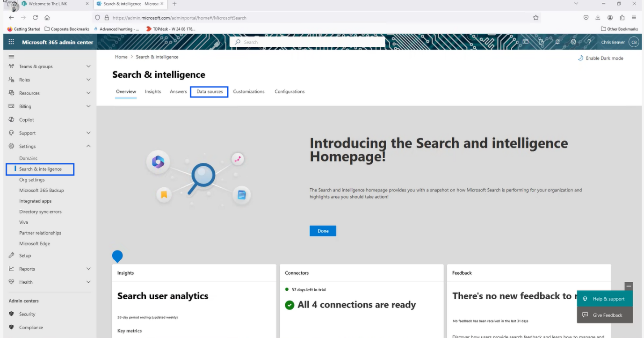This screenshot has height=338, width=644.
Task: Switch to the Answers tab
Action: point(178,92)
